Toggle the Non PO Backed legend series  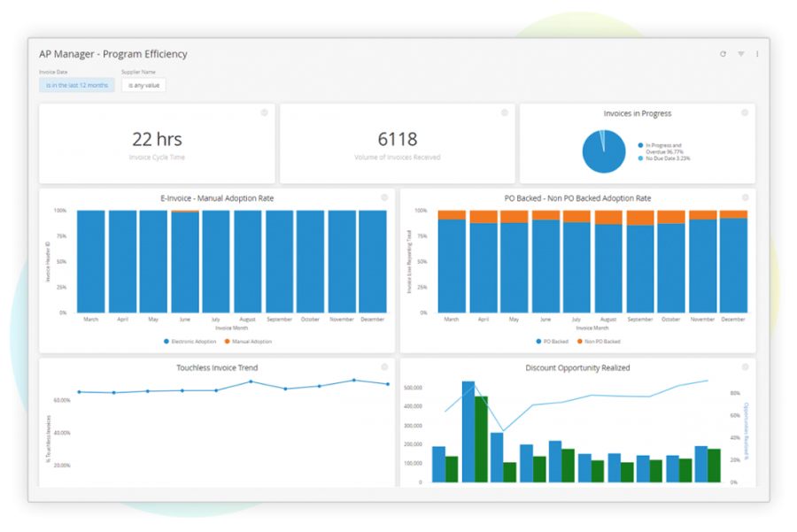(x=599, y=341)
